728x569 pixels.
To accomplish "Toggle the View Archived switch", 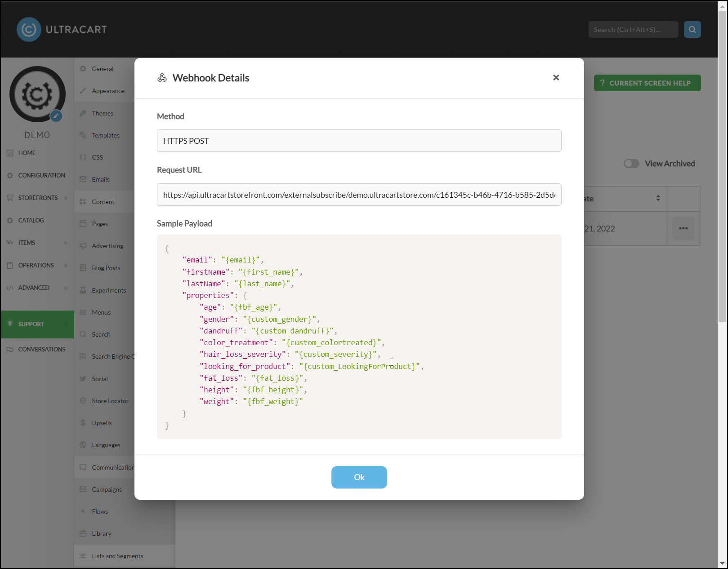I will [x=631, y=164].
